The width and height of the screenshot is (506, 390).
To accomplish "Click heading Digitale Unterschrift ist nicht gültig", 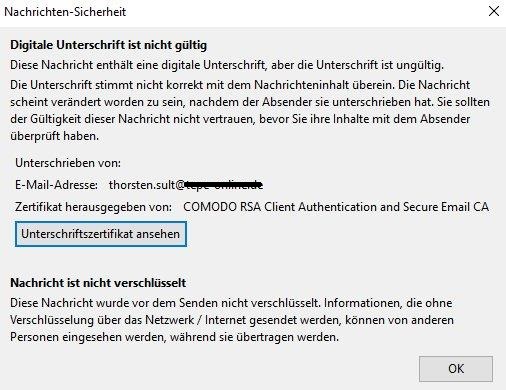I will [x=109, y=45].
